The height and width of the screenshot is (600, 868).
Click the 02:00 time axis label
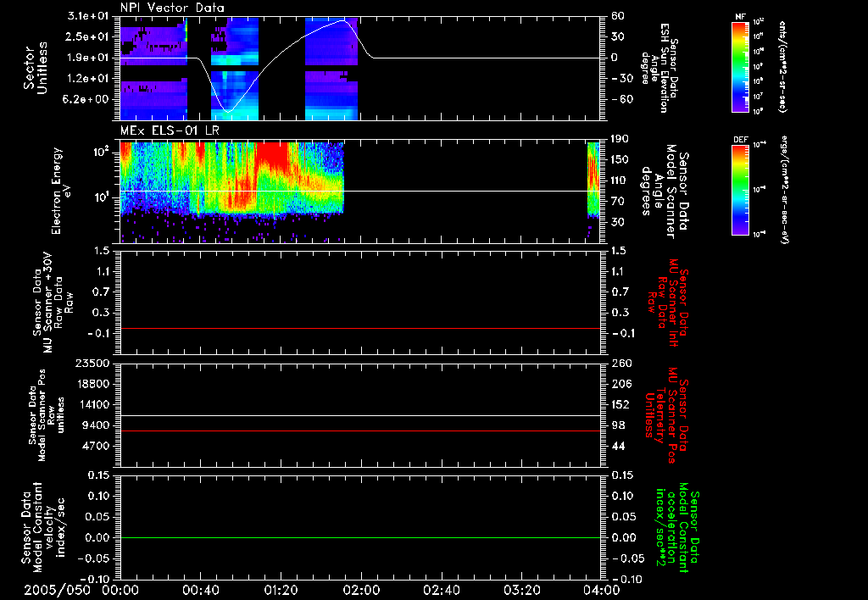pyautogui.click(x=361, y=590)
